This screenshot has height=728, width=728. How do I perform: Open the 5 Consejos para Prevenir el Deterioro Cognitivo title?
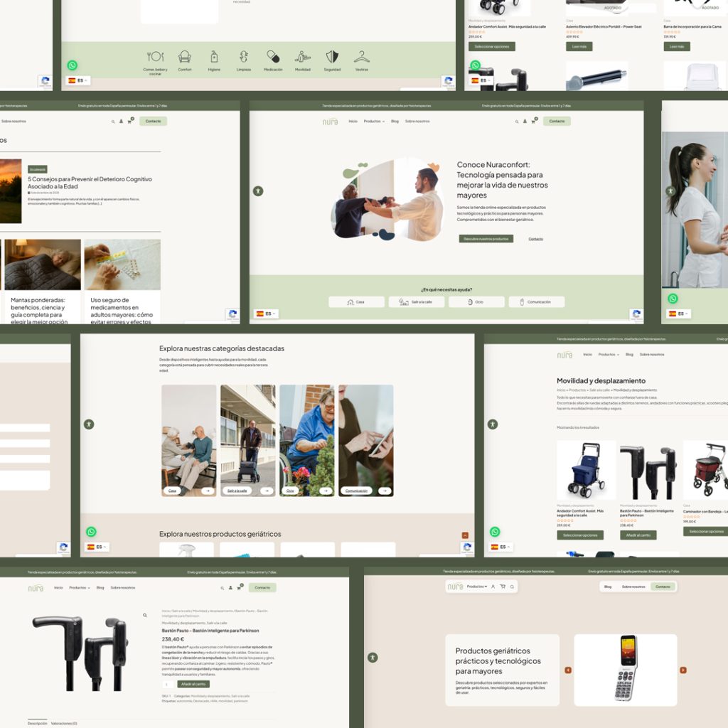click(90, 183)
